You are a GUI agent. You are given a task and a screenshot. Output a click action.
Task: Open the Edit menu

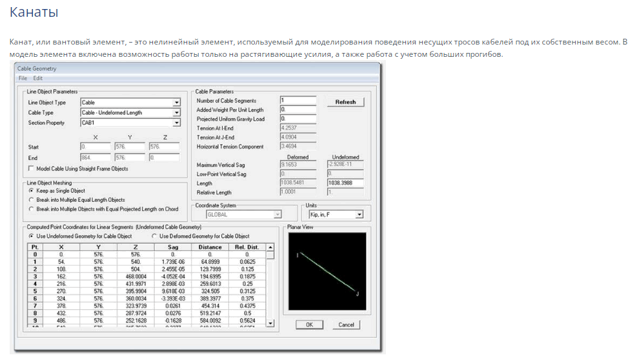pos(37,78)
